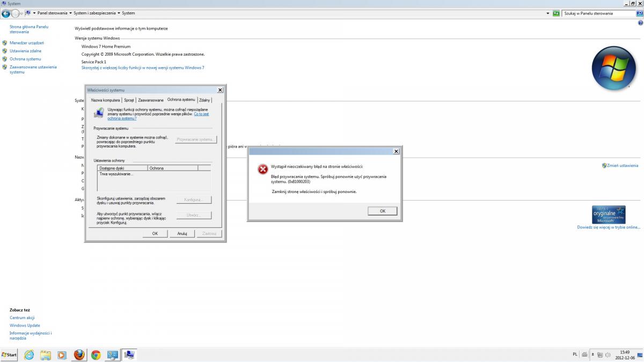The height and width of the screenshot is (362, 644).
Task: Open Google Chrome from the taskbar
Action: [96, 354]
